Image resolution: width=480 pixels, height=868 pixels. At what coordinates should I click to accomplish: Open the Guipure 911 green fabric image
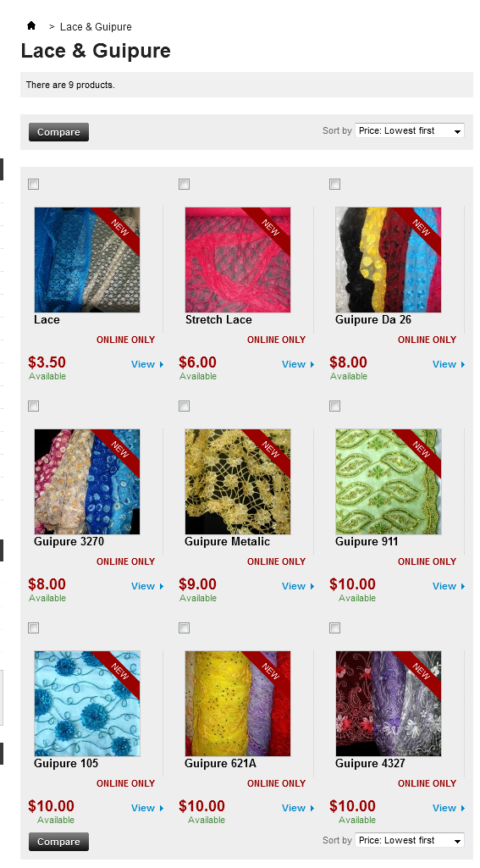(x=388, y=482)
